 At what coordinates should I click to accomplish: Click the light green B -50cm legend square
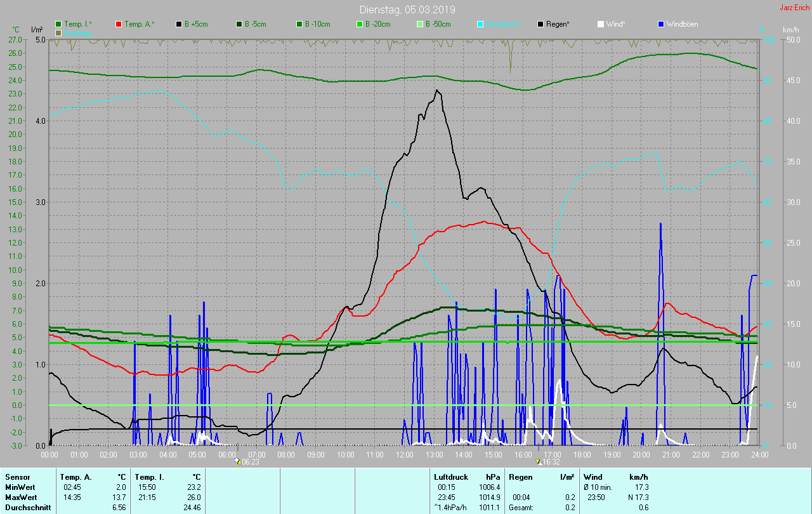coord(420,24)
